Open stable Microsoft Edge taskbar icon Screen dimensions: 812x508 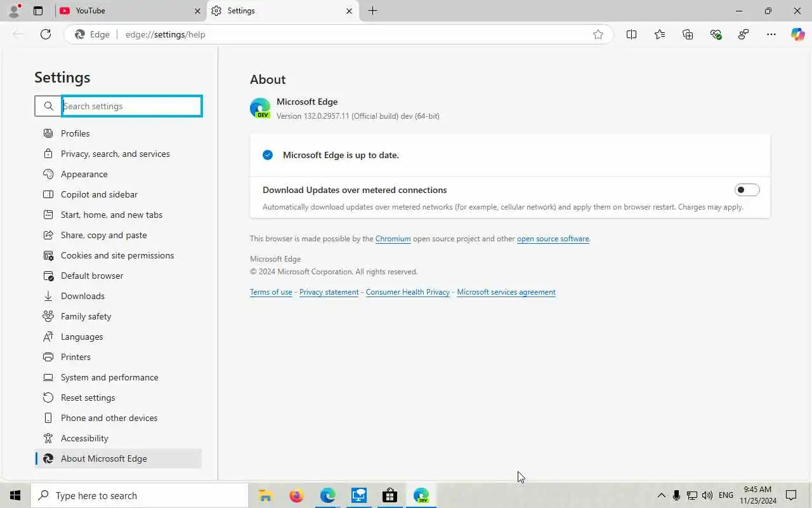tap(327, 495)
